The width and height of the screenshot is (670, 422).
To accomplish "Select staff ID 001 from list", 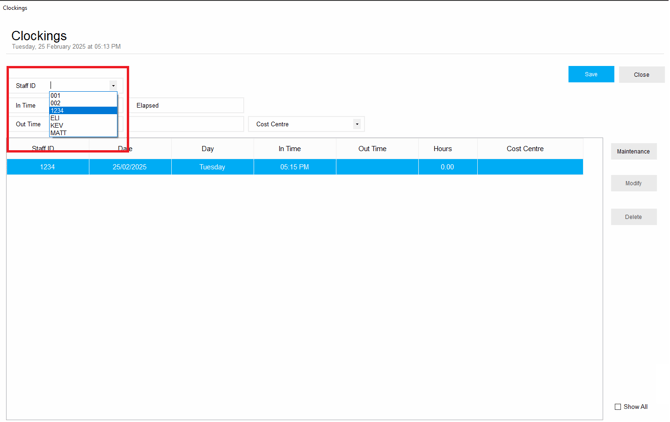I will click(x=83, y=96).
